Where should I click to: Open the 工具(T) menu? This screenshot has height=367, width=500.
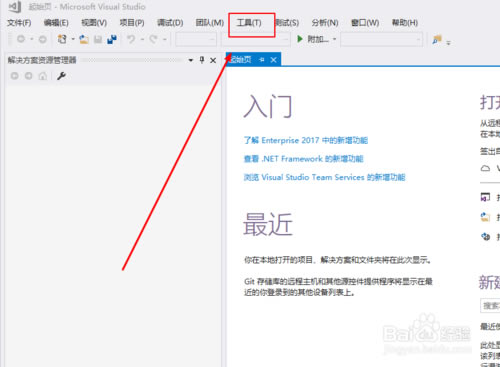249,23
